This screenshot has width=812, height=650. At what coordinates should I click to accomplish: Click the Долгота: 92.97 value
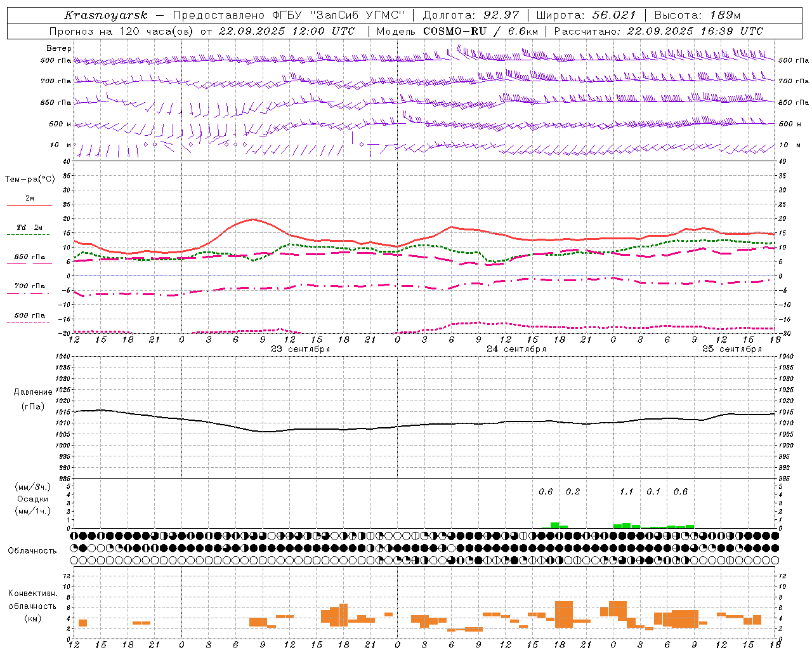coord(471,15)
